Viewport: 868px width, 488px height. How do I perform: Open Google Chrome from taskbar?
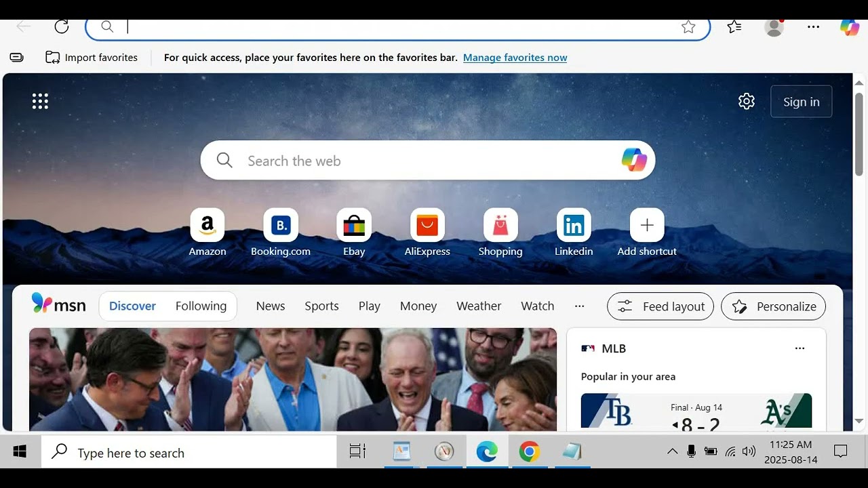[529, 451]
